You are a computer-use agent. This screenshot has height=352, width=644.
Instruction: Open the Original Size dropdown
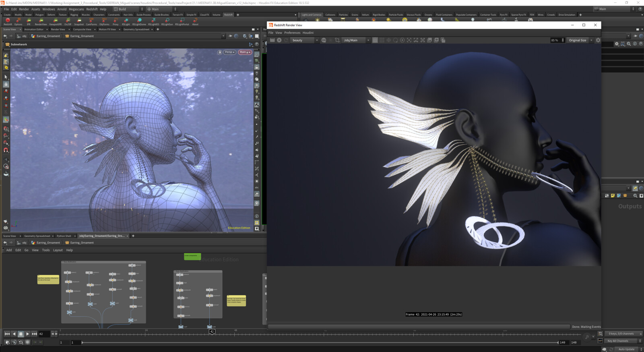[x=580, y=40]
